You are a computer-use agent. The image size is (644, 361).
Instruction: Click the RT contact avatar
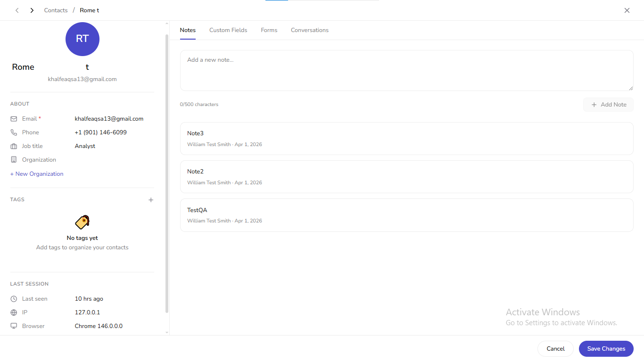(82, 39)
